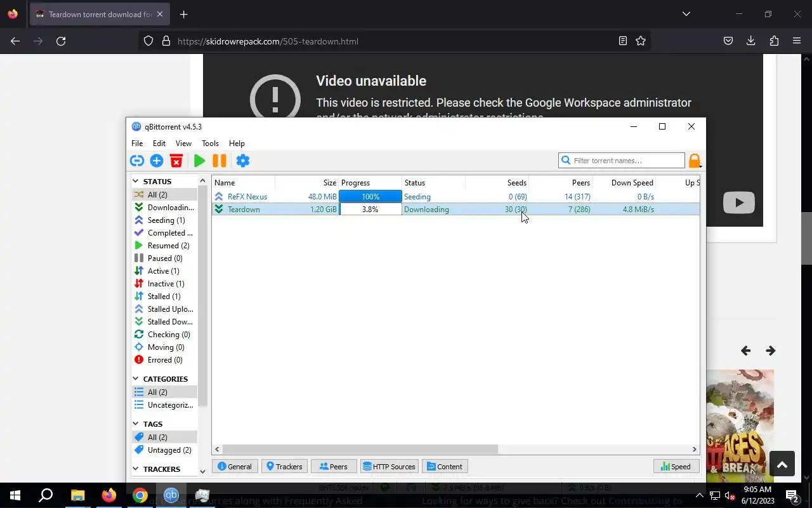Open notification center in taskbar
The height and width of the screenshot is (508, 812).
pos(792,495)
